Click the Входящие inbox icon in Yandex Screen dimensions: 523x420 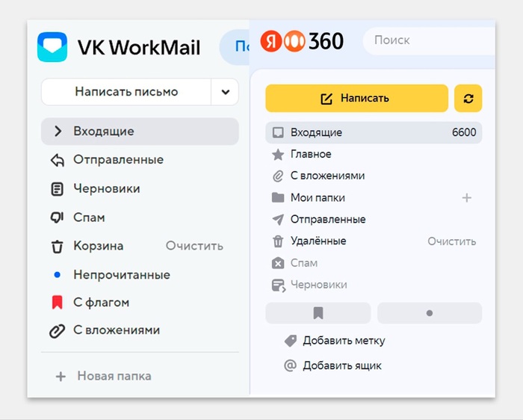coord(278,132)
